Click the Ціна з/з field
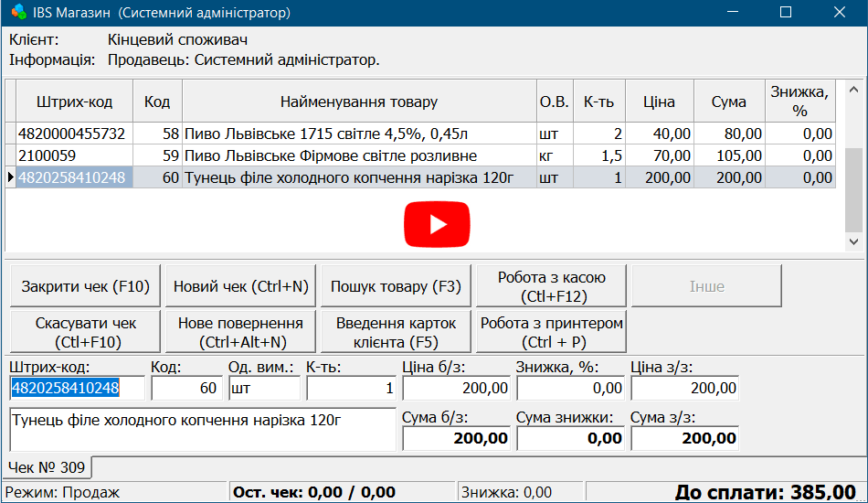Screen dimensions: 868x503 tap(684, 388)
